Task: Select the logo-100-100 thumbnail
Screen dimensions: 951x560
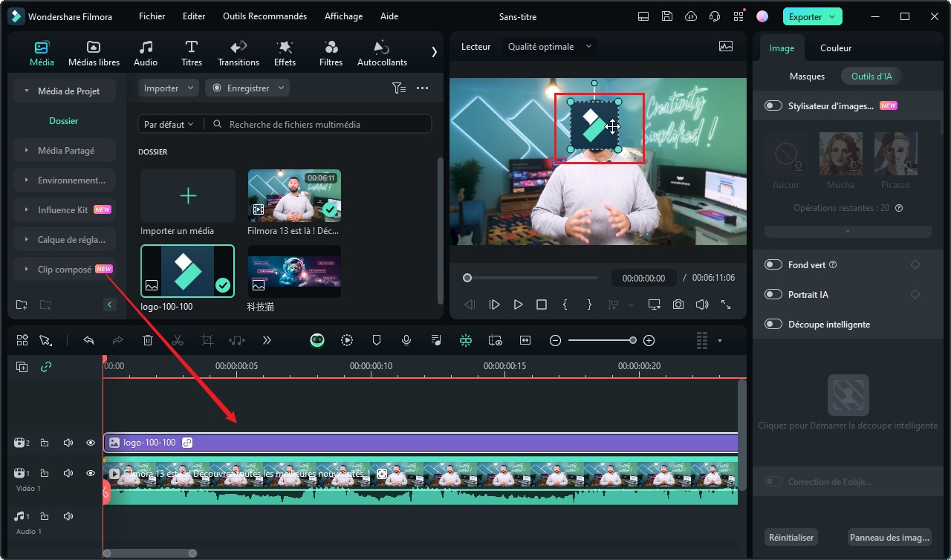Action: pos(187,271)
